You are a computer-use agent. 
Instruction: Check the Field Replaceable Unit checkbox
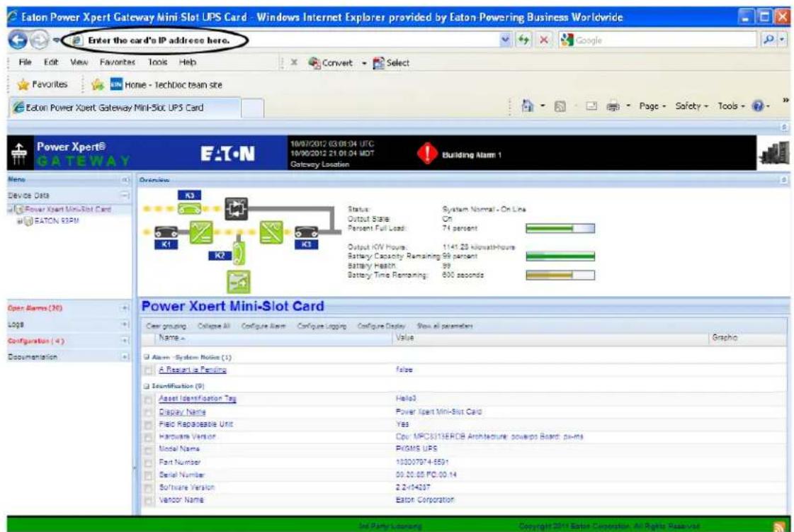[148, 425]
